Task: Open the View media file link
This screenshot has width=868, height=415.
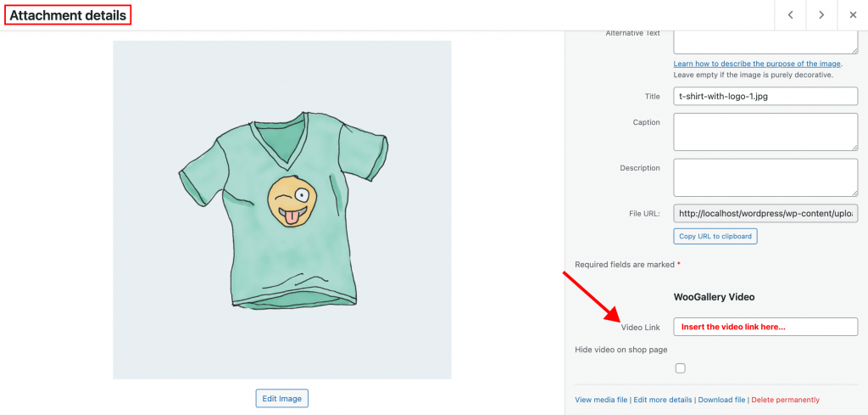Action: tap(601, 400)
